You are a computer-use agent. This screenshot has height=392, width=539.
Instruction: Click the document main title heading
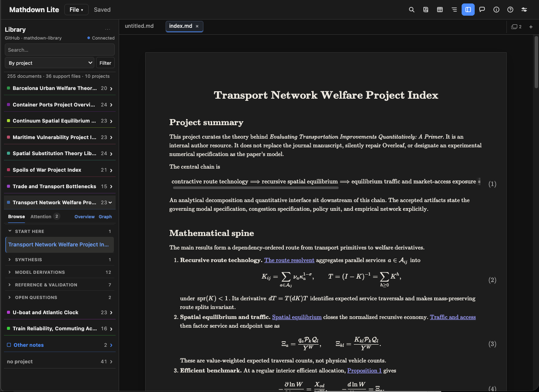point(326,95)
